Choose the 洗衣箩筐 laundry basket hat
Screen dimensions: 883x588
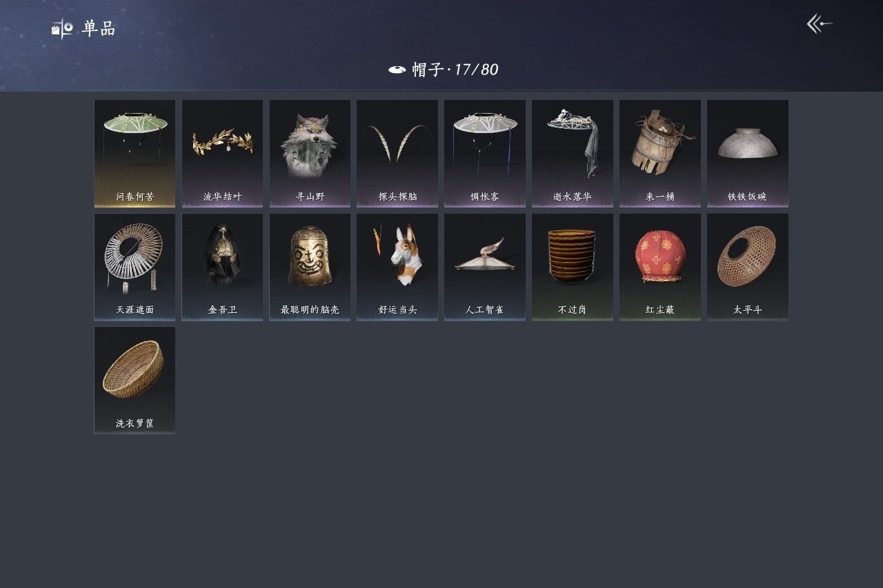tap(135, 380)
